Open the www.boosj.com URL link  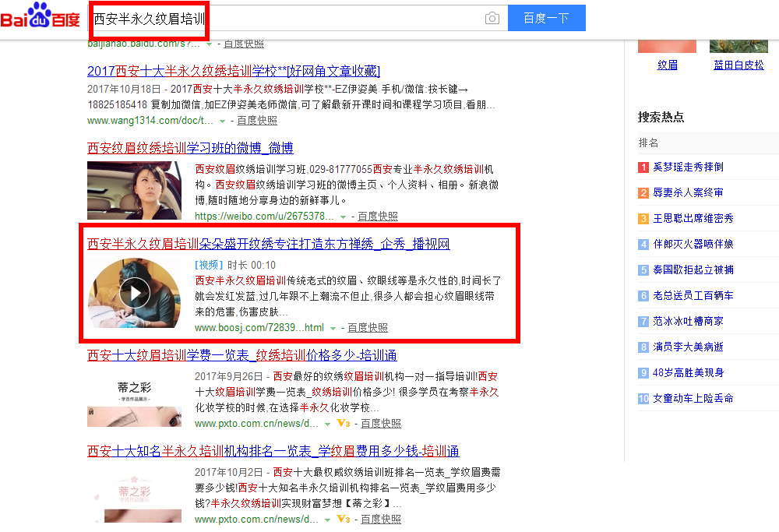pyautogui.click(x=259, y=328)
